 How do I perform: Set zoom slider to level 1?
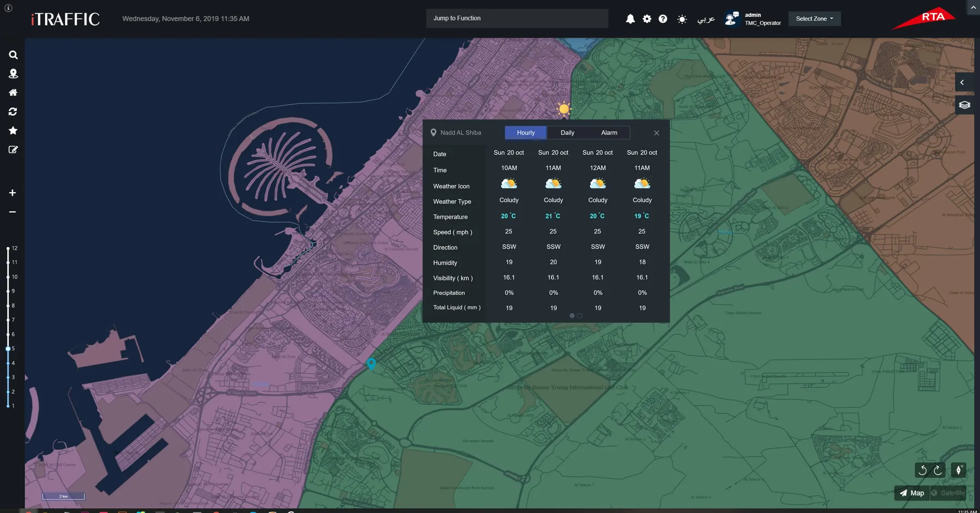coord(8,406)
